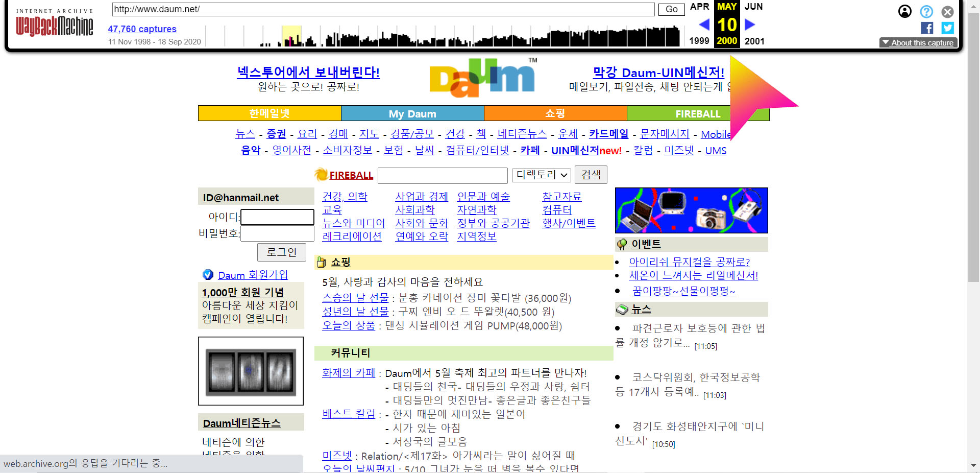Click the 2001 year label
This screenshot has width=980, height=473.
click(x=754, y=41)
